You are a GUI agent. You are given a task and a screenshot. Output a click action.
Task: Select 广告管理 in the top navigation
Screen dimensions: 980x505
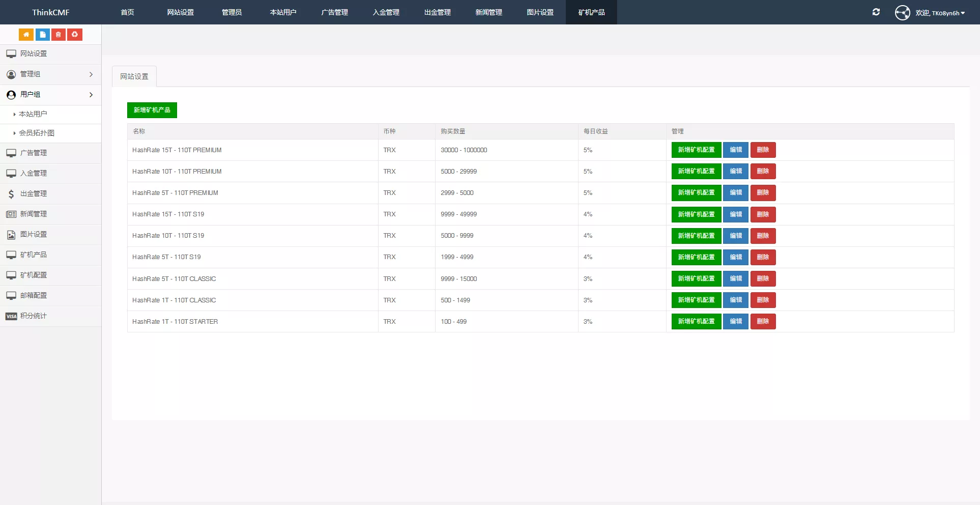pos(334,12)
